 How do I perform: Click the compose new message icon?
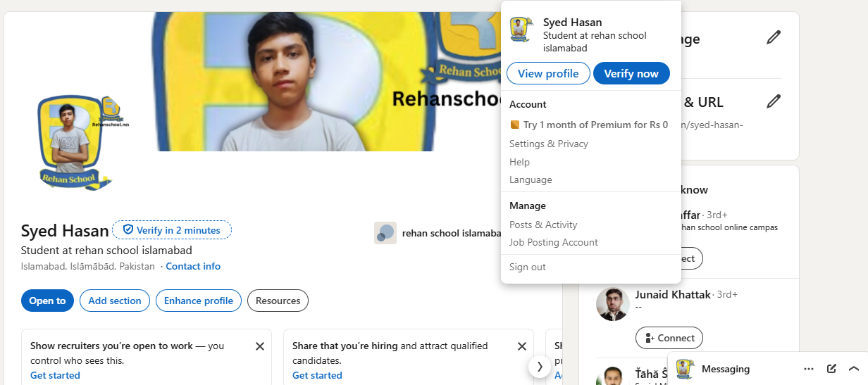pyautogui.click(x=831, y=369)
